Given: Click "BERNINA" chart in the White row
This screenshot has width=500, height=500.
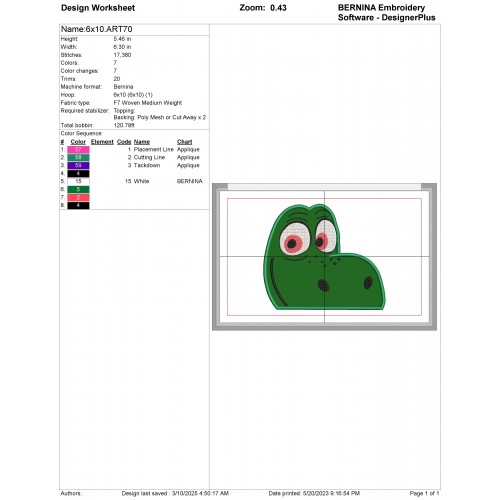Looking at the screenshot, I should [190, 182].
